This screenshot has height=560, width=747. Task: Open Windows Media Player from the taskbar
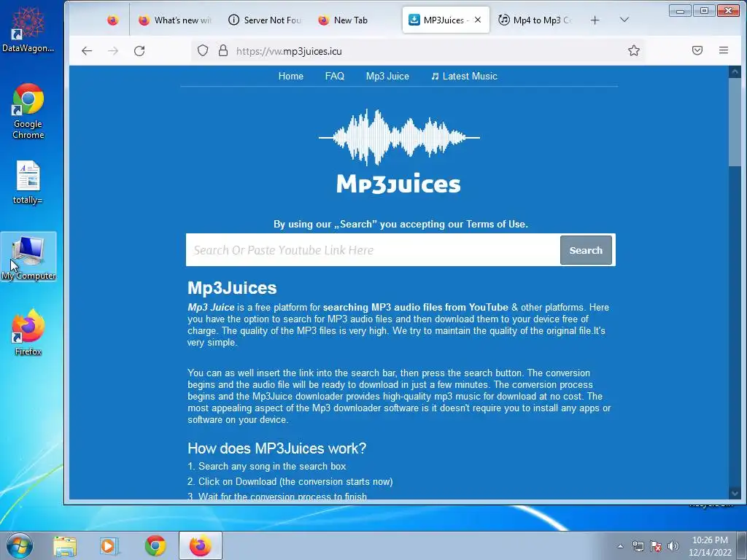[109, 546]
